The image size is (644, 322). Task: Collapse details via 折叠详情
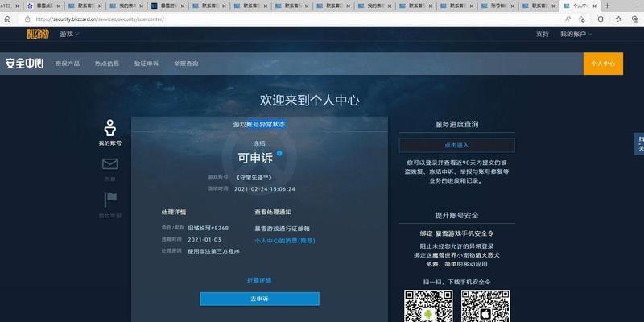pyautogui.click(x=259, y=280)
